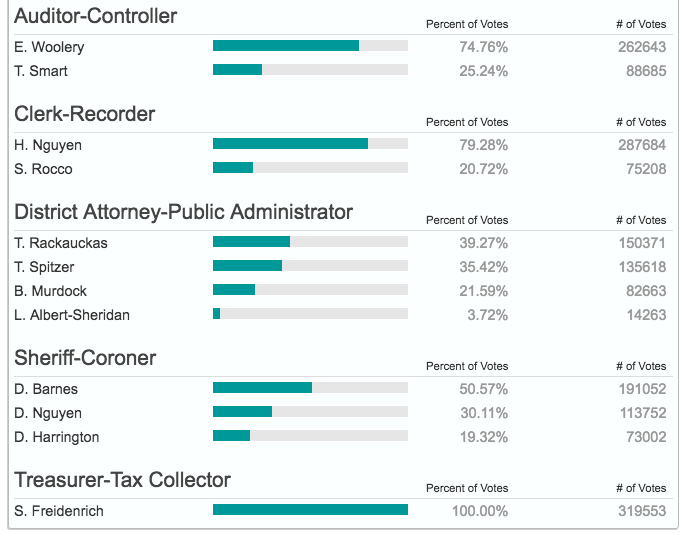The width and height of the screenshot is (682, 533).
Task: Select the Auditor-Controller race heading
Action: (x=96, y=16)
